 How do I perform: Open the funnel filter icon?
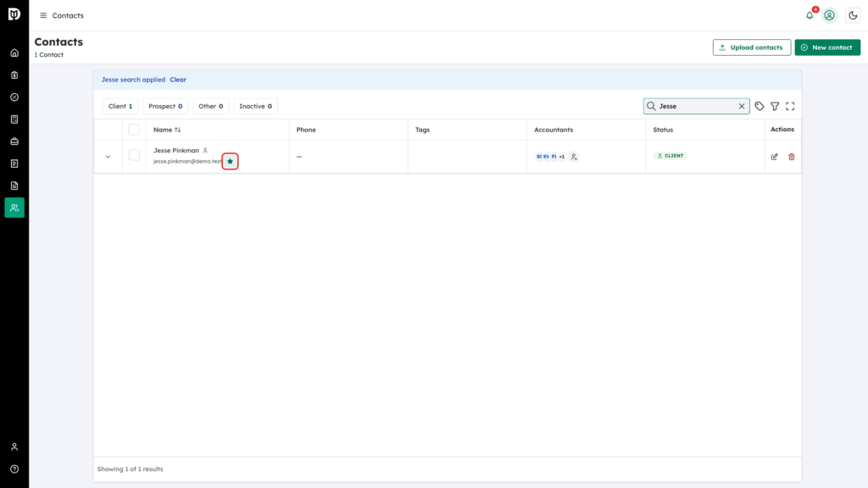pos(775,106)
